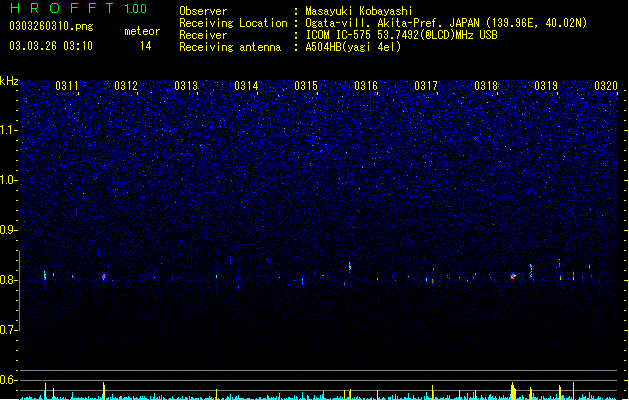Click the 03.03.26 03:10 timestamp

click(51, 46)
